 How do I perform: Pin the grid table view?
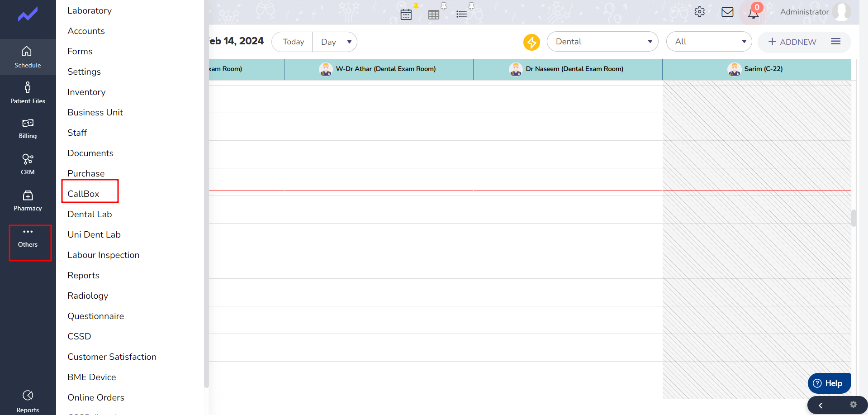pos(444,5)
